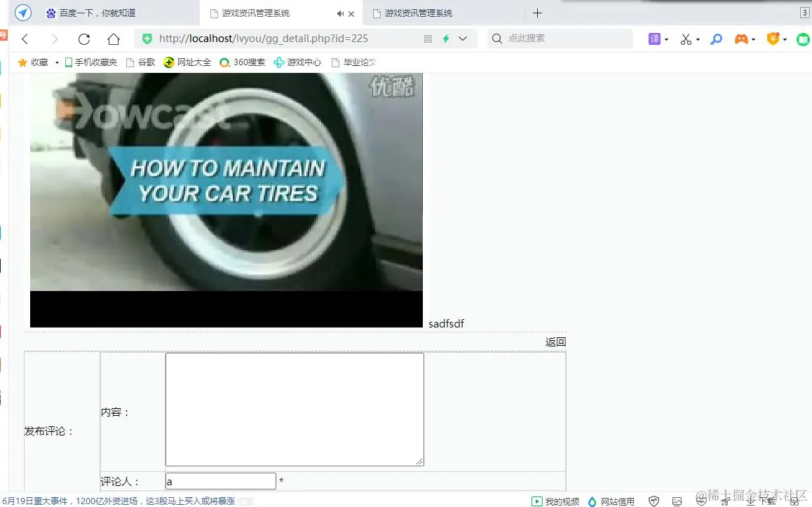The height and width of the screenshot is (507, 812).
Task: Open the QR code icon in address bar
Action: [x=428, y=39]
